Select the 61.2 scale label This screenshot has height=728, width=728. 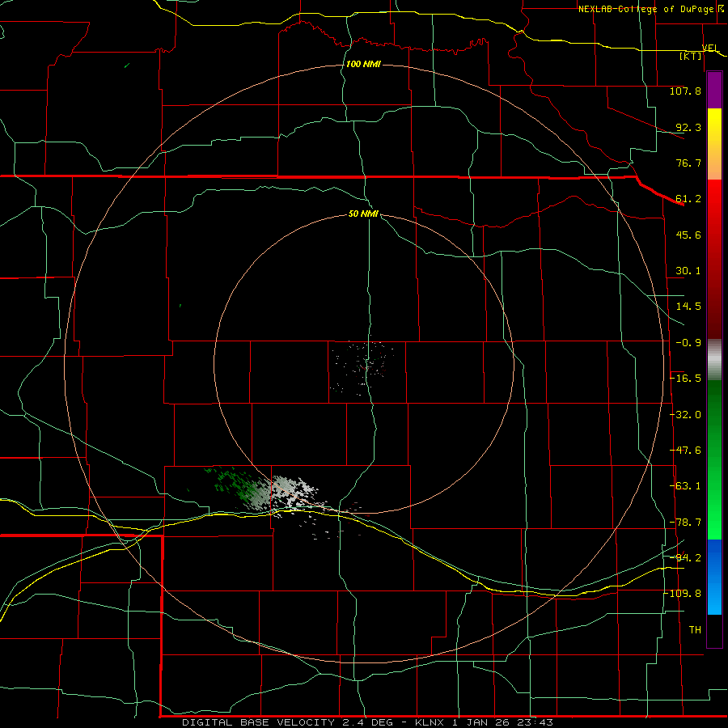coord(688,199)
